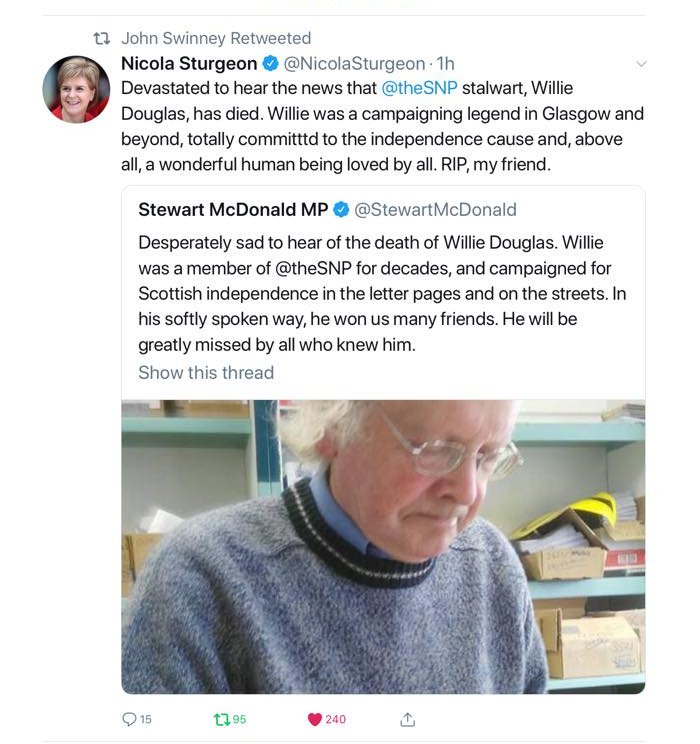Click Nicola Sturgeon's verified badge

coord(271,64)
